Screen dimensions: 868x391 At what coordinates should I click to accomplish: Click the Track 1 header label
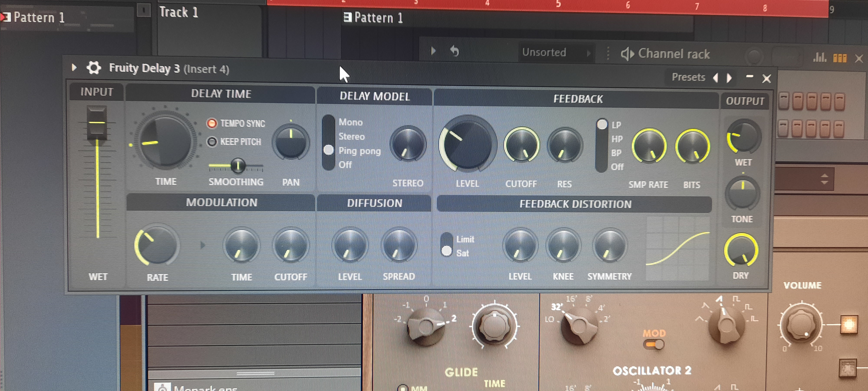pyautogui.click(x=179, y=12)
